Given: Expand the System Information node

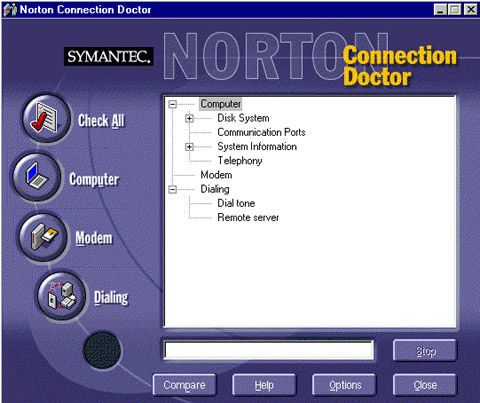Looking at the screenshot, I should point(189,147).
